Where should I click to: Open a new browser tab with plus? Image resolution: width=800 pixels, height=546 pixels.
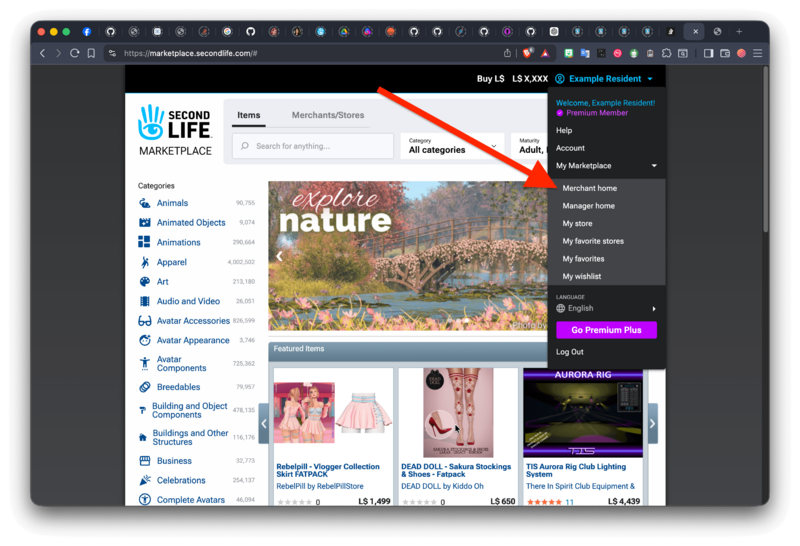point(739,32)
